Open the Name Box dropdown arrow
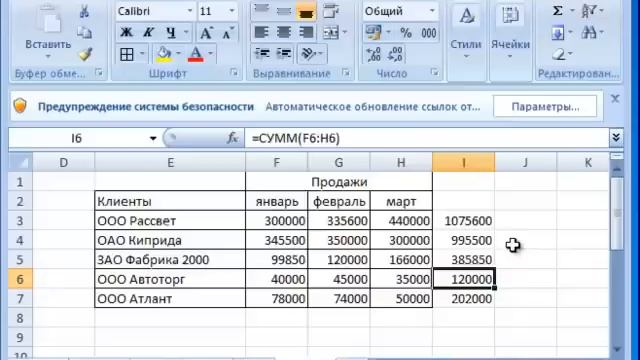Image resolution: width=640 pixels, height=360 pixels. pos(153,138)
